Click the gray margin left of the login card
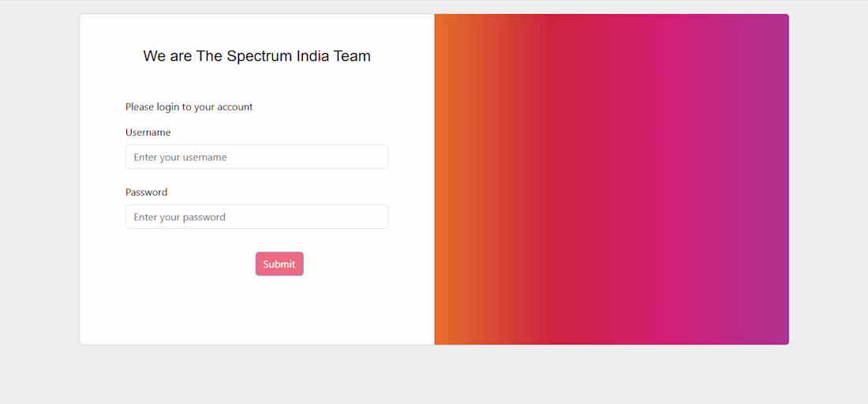Image resolution: width=868 pixels, height=404 pixels. (x=39, y=179)
